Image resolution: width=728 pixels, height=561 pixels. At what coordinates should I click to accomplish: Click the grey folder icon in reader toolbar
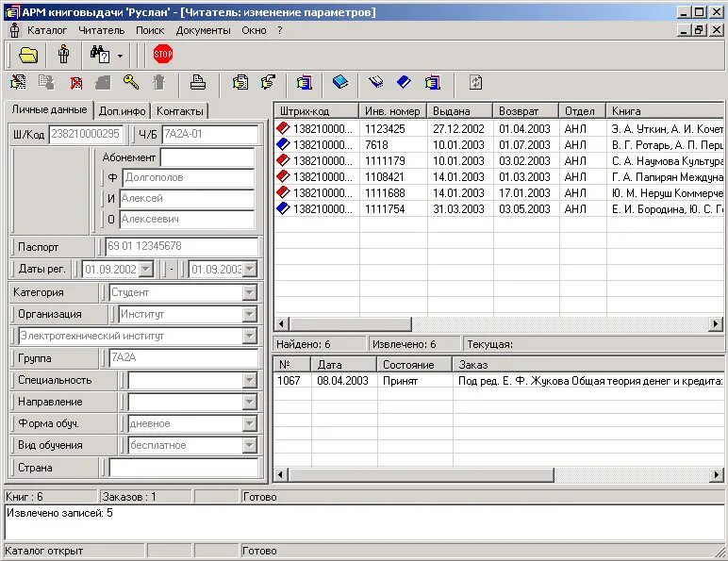(x=103, y=83)
